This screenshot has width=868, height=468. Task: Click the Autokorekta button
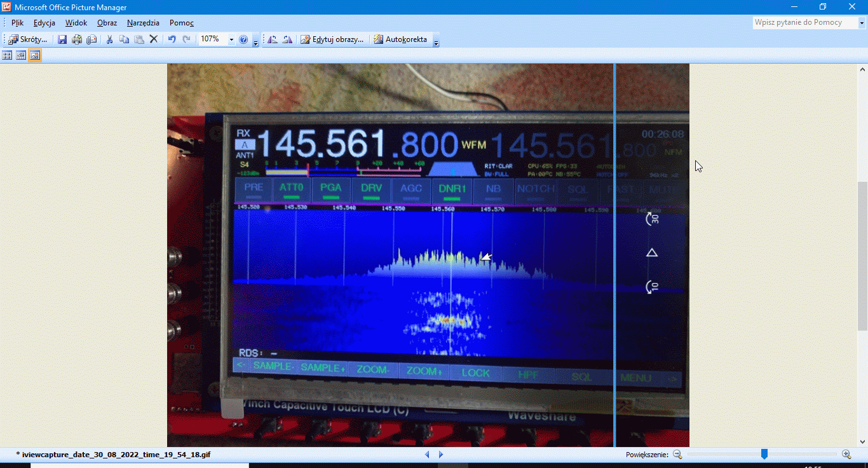[x=400, y=39]
